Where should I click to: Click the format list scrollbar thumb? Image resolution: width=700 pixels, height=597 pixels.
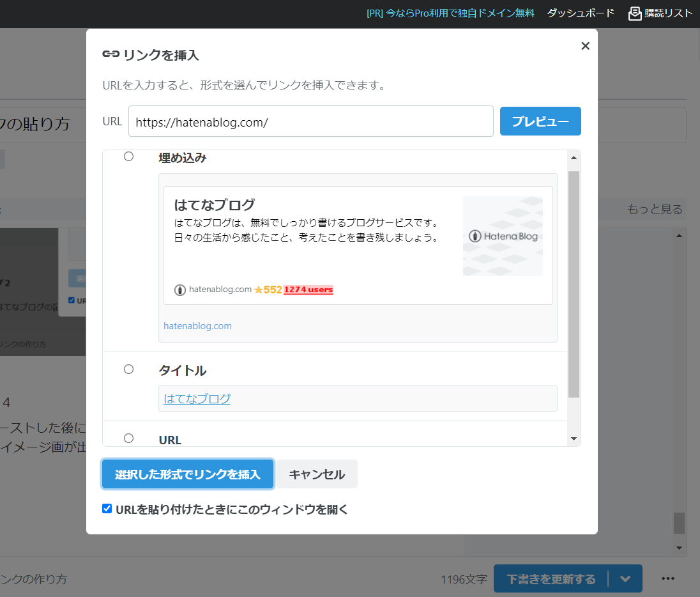[574, 284]
